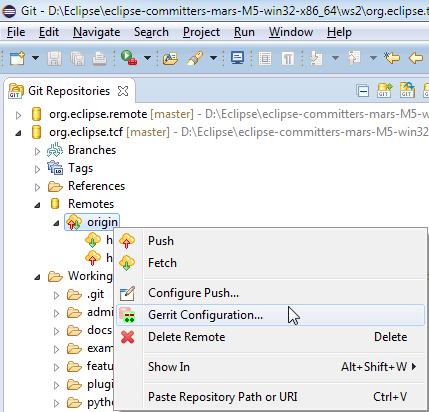Click the Back navigation arrow icon
The height and width of the screenshot is (412, 429).
(x=416, y=58)
